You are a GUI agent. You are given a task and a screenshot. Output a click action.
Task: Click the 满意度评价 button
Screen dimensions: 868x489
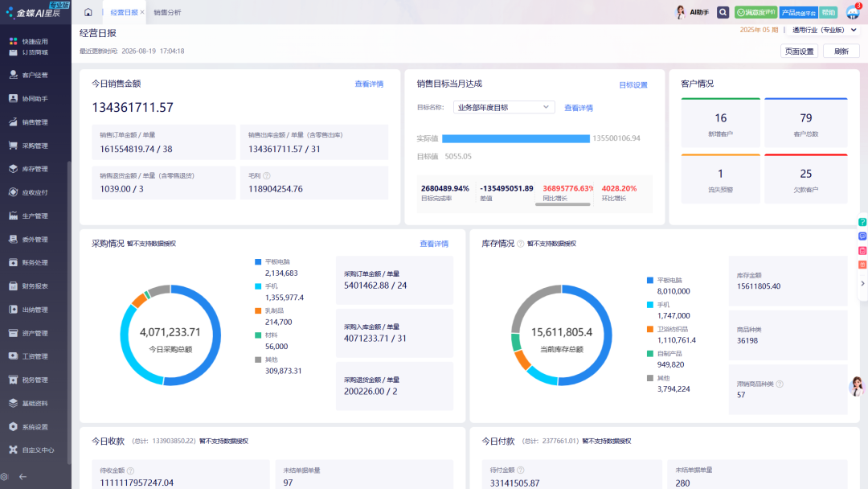(755, 12)
